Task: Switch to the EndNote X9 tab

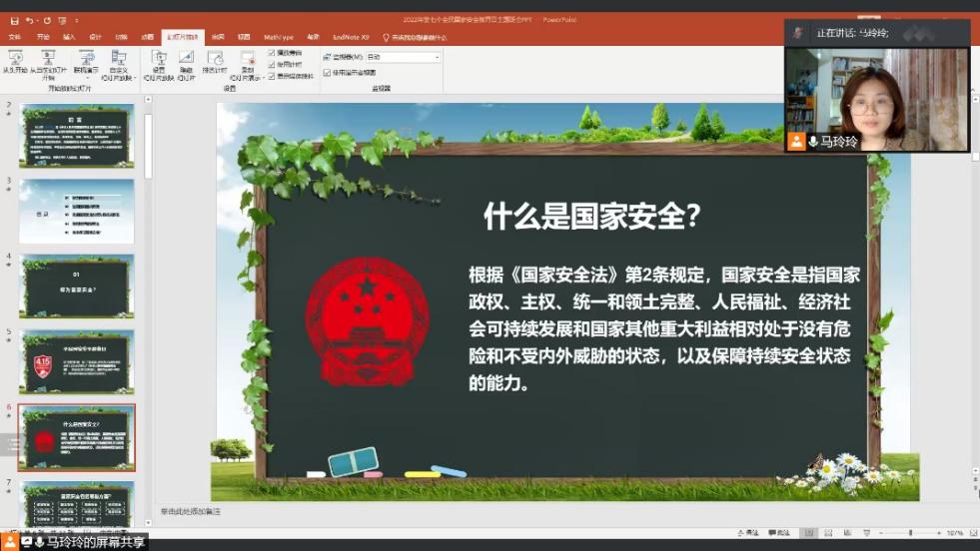Action: [351, 37]
